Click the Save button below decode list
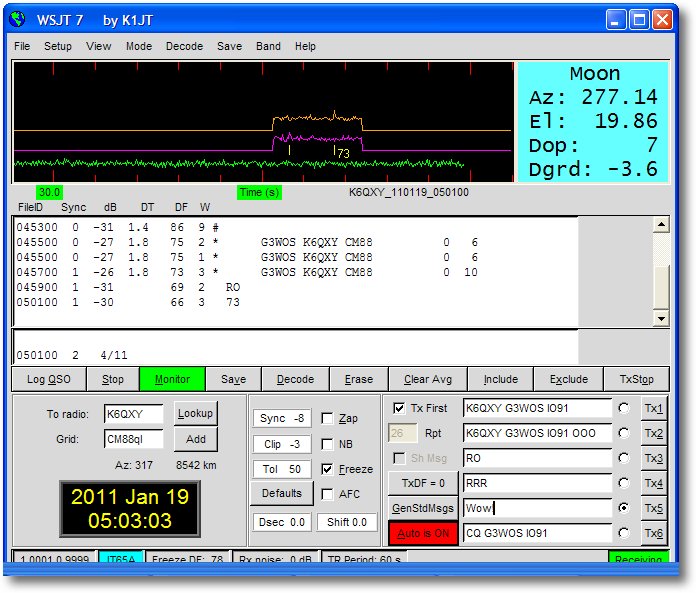 coord(233,379)
